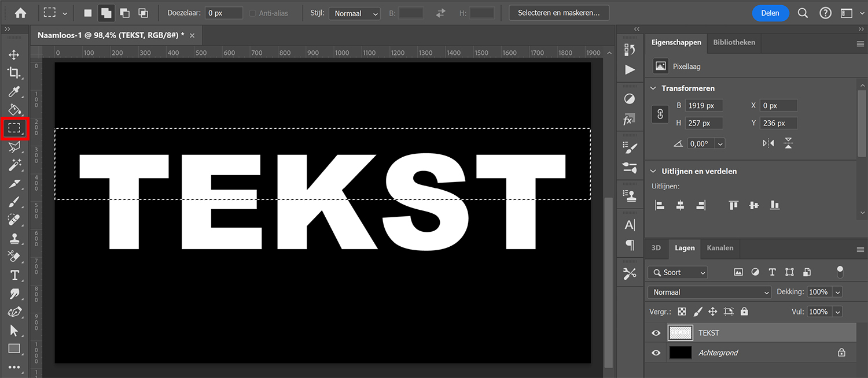Select the Clone Stamp tool
868x378 pixels.
tap(14, 238)
